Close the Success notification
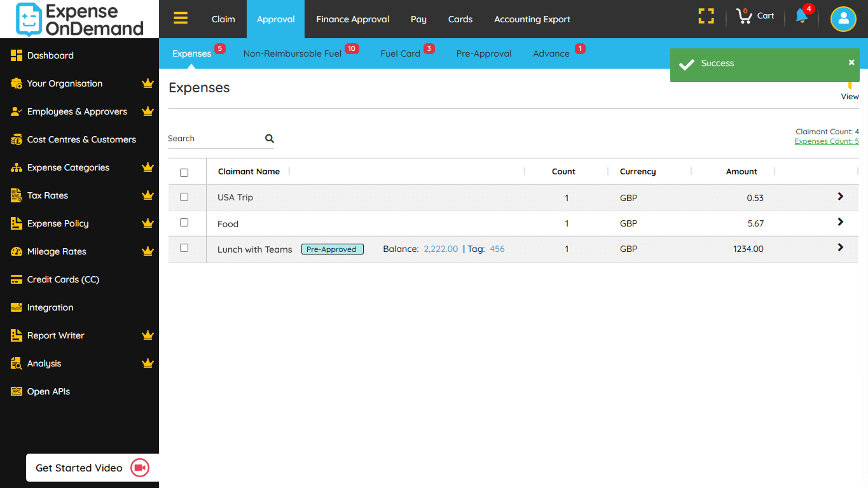The image size is (868, 488). coord(851,62)
